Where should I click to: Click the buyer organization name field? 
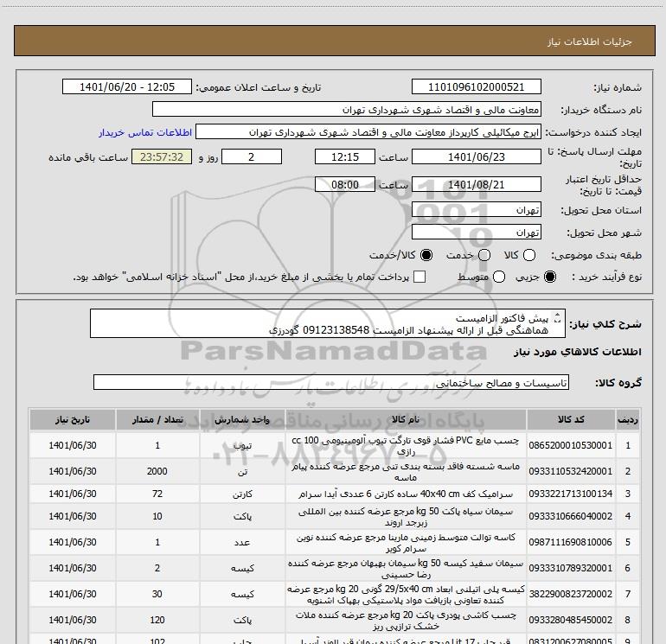tap(347, 110)
